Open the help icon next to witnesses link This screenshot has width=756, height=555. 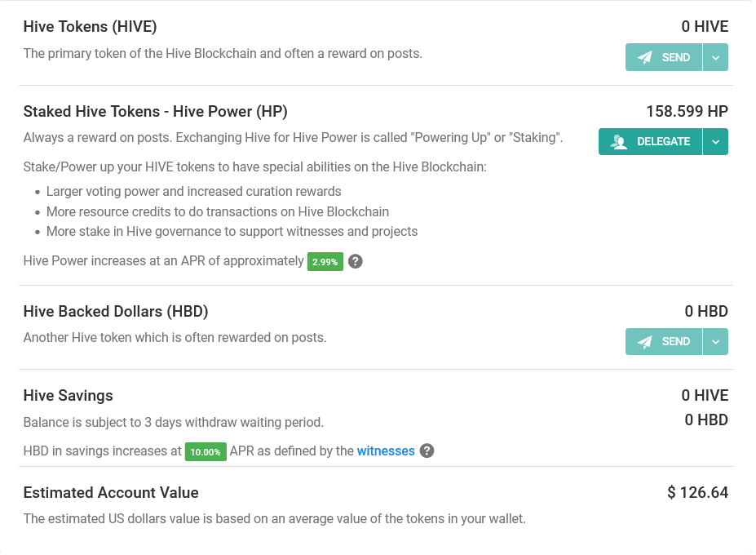click(427, 451)
